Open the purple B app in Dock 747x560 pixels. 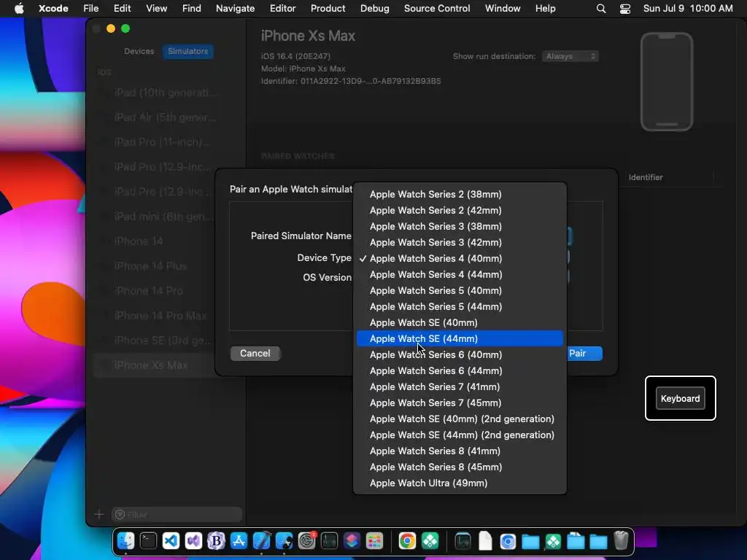216,541
